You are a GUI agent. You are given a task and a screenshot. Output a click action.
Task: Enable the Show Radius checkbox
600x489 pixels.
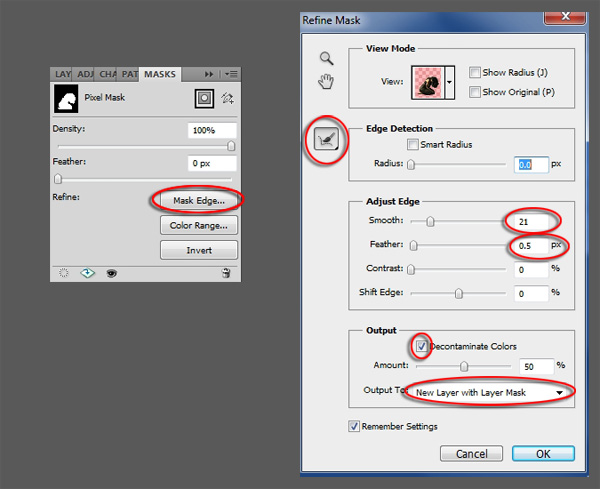[475, 72]
